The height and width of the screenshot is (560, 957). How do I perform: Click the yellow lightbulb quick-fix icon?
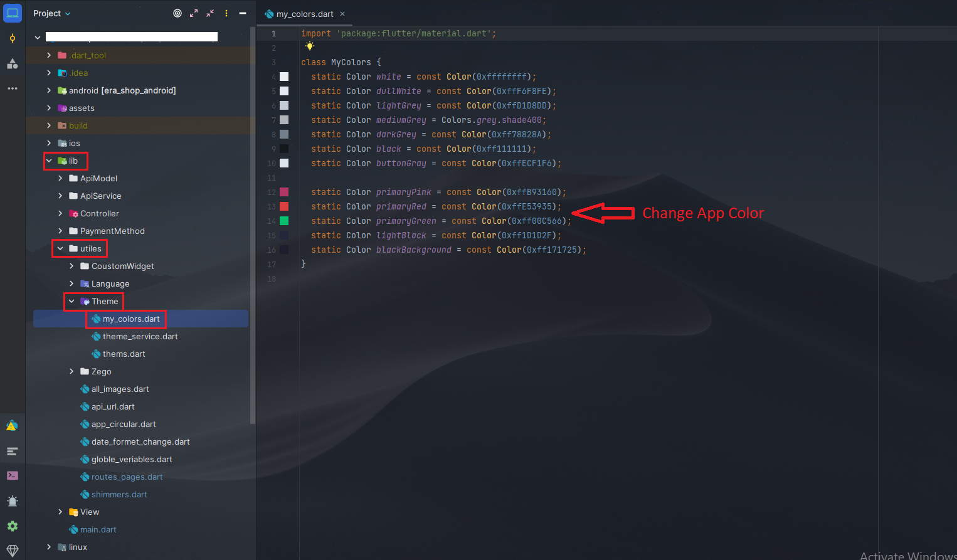(x=309, y=46)
